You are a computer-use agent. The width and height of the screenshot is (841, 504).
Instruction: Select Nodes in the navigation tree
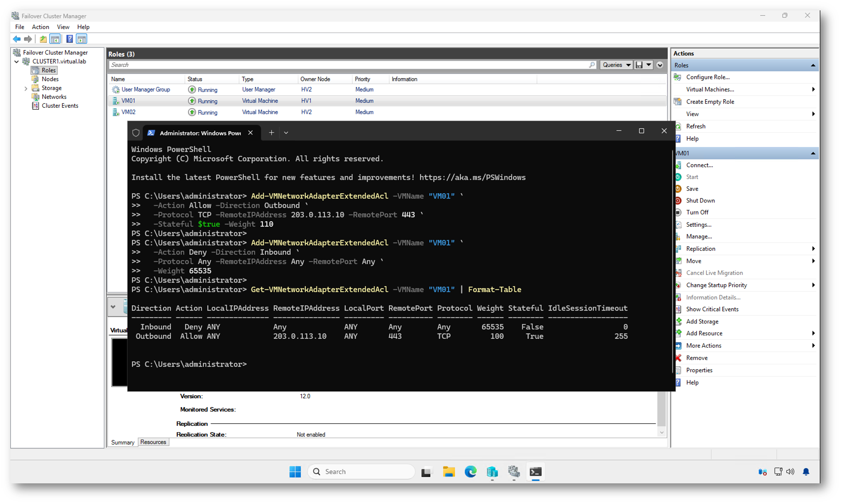(x=50, y=79)
